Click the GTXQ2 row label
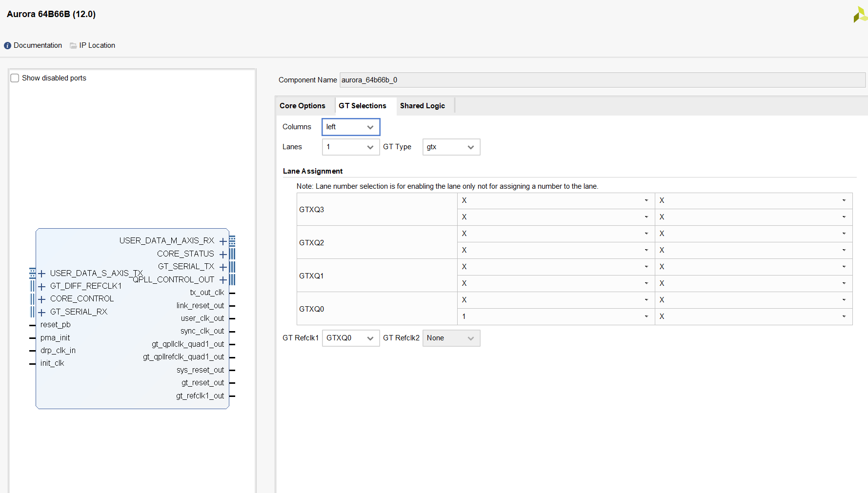The image size is (868, 493). point(312,243)
